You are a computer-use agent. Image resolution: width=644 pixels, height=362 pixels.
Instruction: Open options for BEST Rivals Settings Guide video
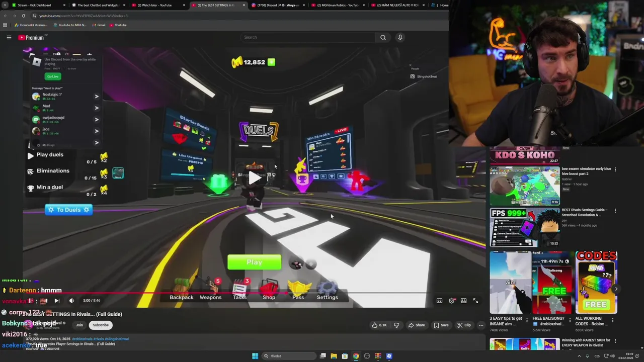pos(615,211)
